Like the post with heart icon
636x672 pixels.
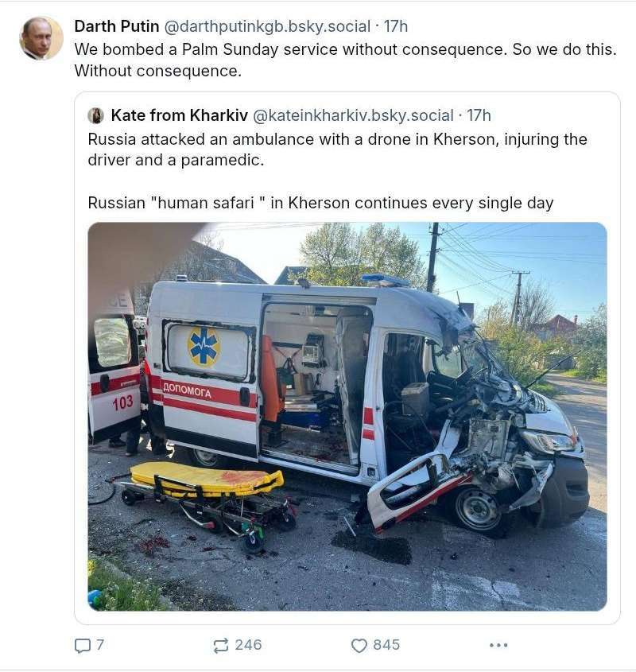pos(359,646)
